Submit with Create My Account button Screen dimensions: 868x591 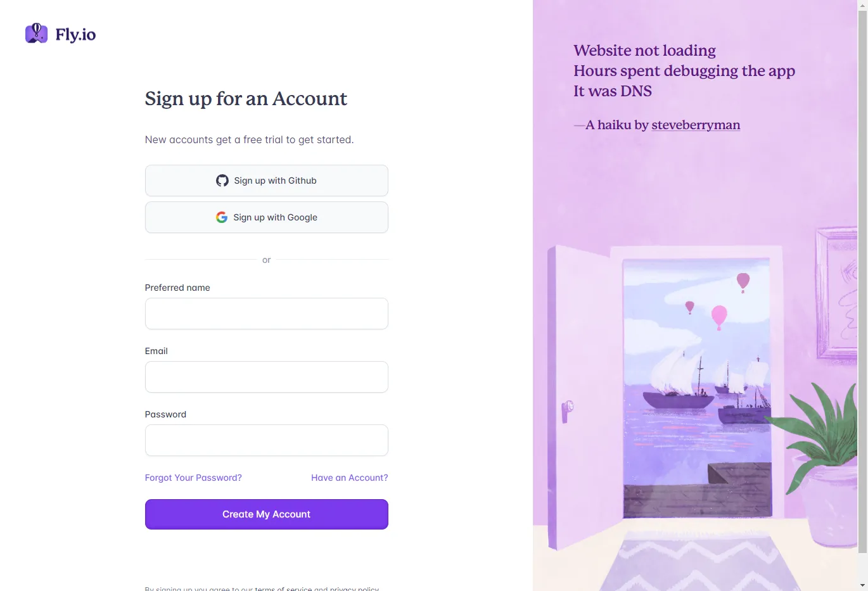[267, 514]
